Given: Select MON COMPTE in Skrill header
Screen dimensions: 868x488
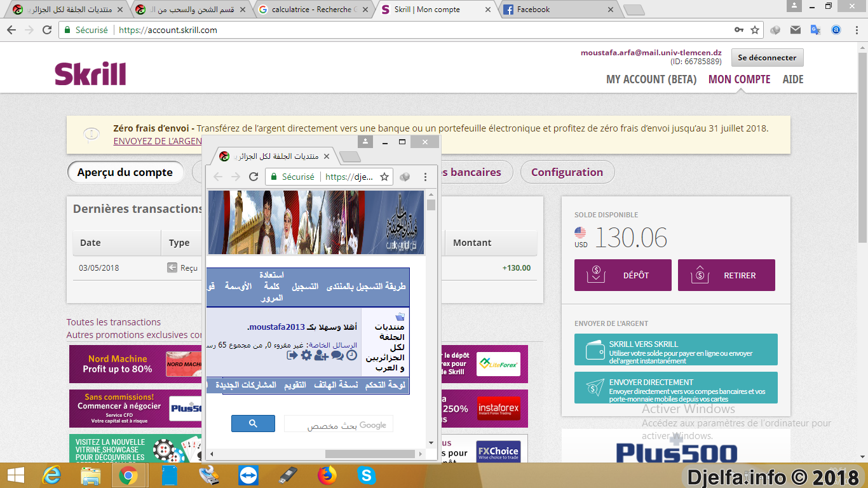Looking at the screenshot, I should (x=740, y=79).
